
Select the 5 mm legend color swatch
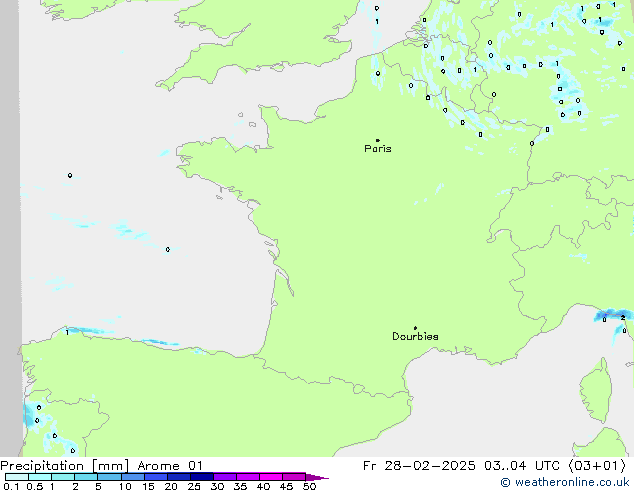[x=109, y=477]
